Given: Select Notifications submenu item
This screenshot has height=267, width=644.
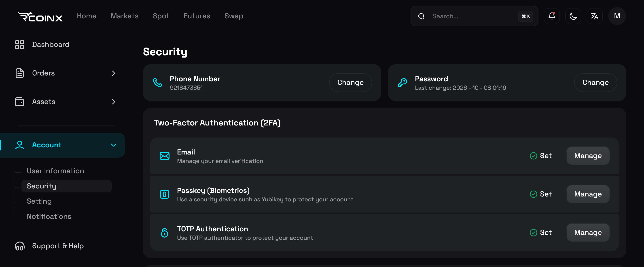Looking at the screenshot, I should tap(49, 216).
